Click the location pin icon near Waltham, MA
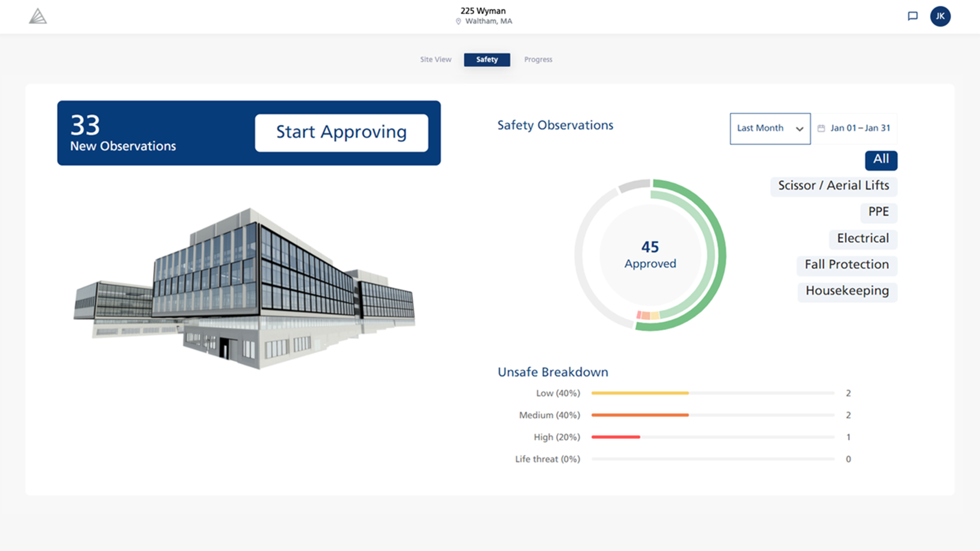The image size is (980, 551). point(458,21)
